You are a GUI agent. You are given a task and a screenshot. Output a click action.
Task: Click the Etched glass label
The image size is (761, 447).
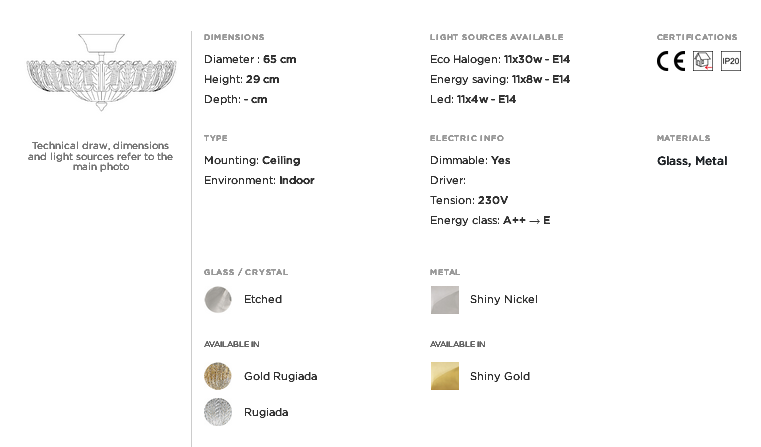pos(263,299)
